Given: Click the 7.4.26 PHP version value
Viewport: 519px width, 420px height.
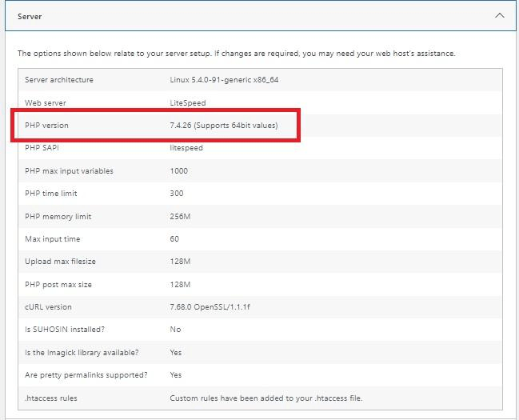Looking at the screenshot, I should pyautogui.click(x=224, y=126).
